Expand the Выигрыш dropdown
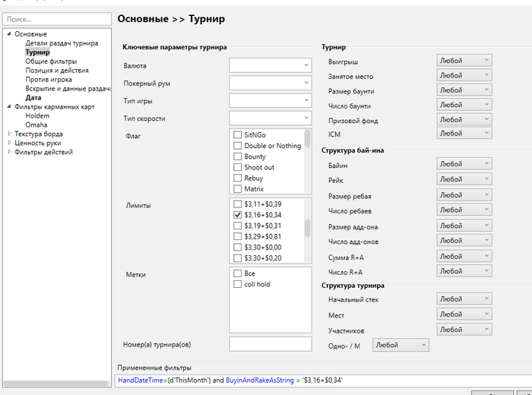The width and height of the screenshot is (532, 395). [x=464, y=60]
